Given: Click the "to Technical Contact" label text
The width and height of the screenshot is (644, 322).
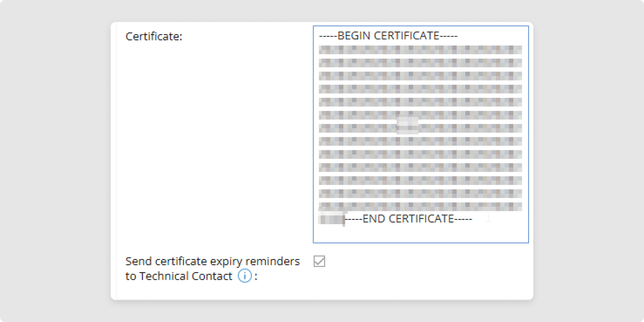Looking at the screenshot, I should 179,276.
